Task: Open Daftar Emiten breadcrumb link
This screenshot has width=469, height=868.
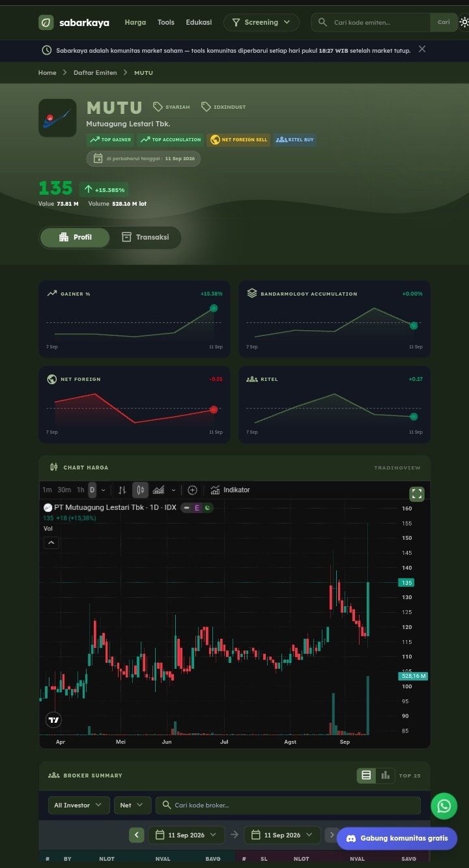Action: click(95, 73)
